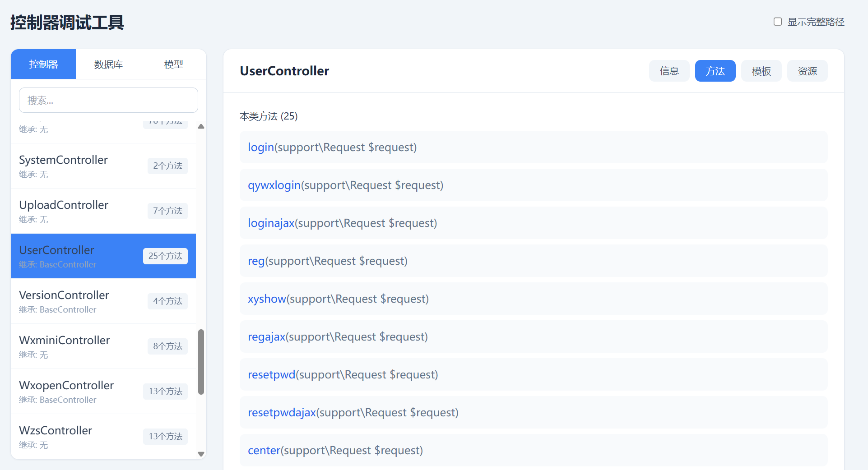Select the 控制器 tab
The height and width of the screenshot is (470, 868).
click(43, 65)
